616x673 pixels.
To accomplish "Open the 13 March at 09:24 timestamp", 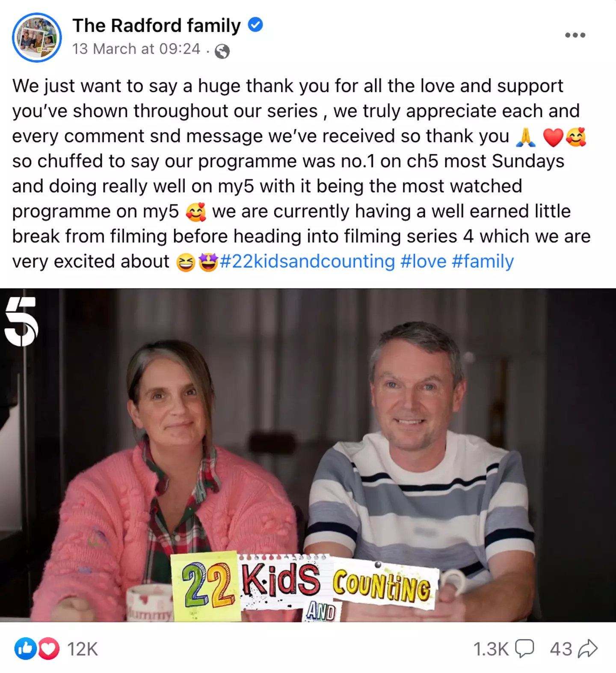I will 136,49.
